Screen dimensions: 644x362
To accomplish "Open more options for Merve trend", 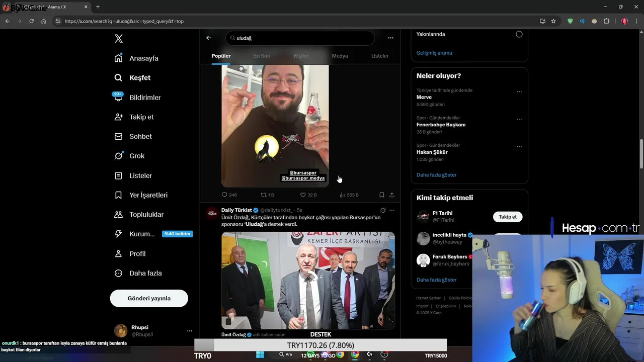I will [519, 92].
